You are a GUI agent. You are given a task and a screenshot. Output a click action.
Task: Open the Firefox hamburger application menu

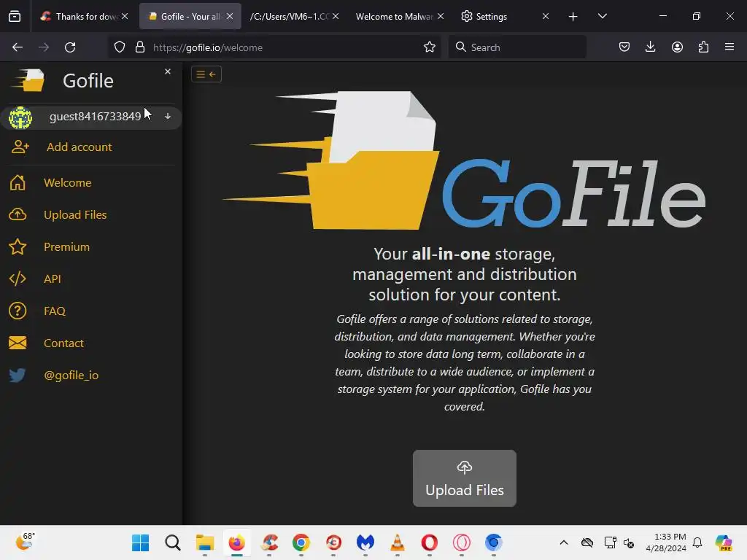point(729,47)
